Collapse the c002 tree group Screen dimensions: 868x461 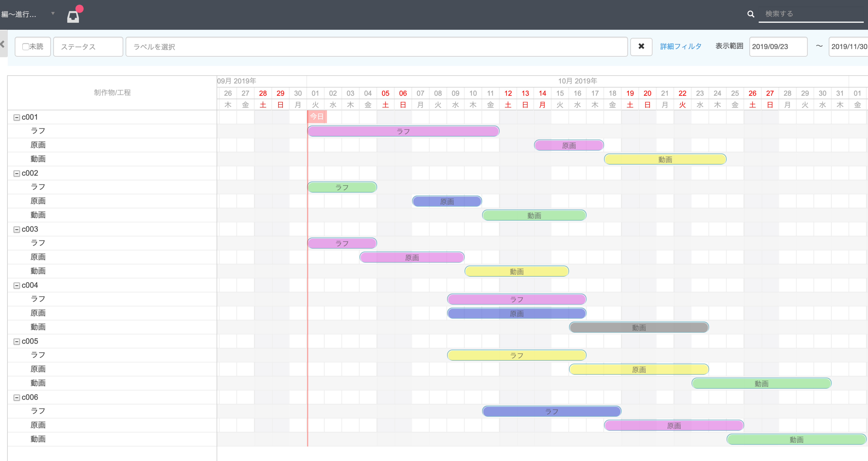(x=17, y=173)
